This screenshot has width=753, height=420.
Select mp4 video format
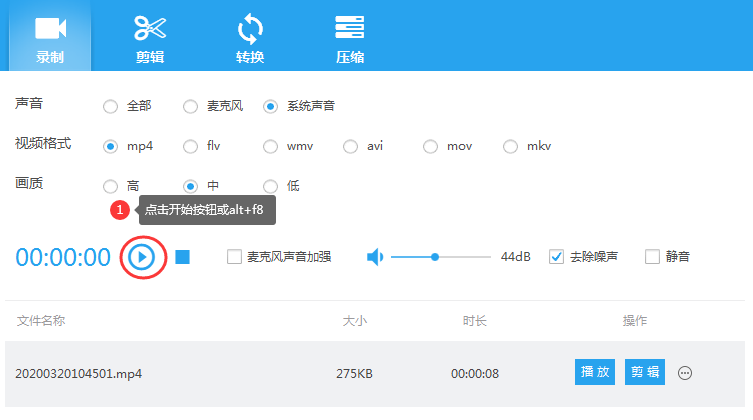coord(110,146)
